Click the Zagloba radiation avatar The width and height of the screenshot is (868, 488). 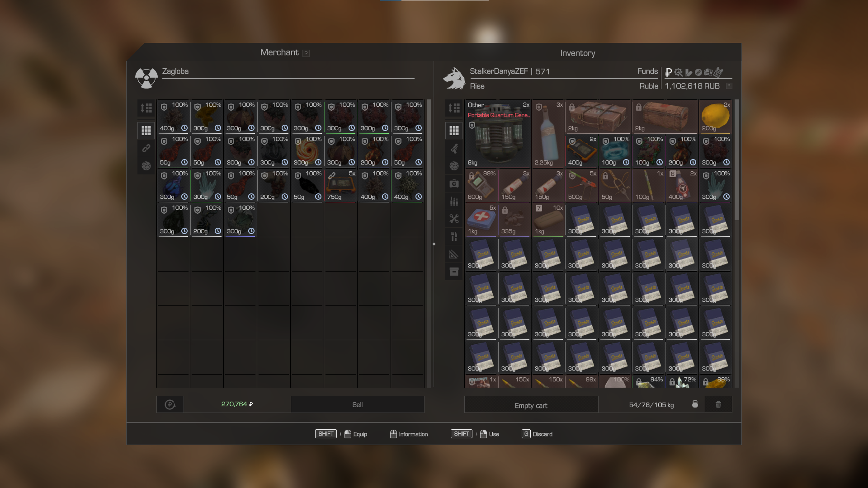146,78
